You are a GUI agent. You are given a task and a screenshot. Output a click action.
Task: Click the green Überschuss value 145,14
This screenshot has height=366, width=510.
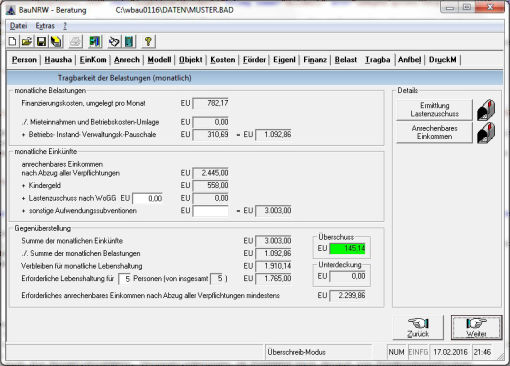347,249
